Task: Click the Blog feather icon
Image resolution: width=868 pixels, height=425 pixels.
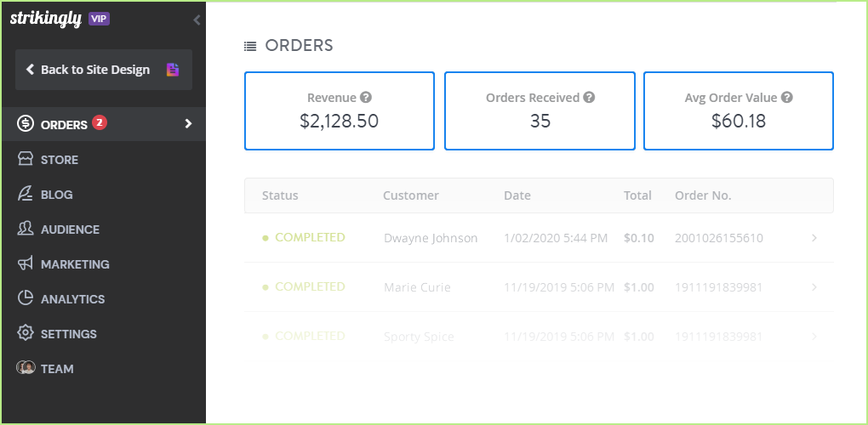Action: (26, 194)
